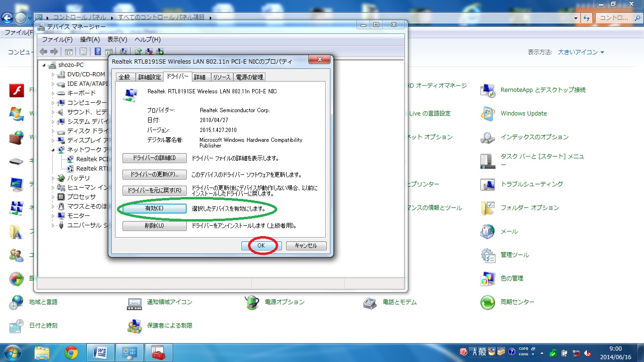Click Google Chrome on the taskbar
The height and width of the screenshot is (362, 644).
71,353
